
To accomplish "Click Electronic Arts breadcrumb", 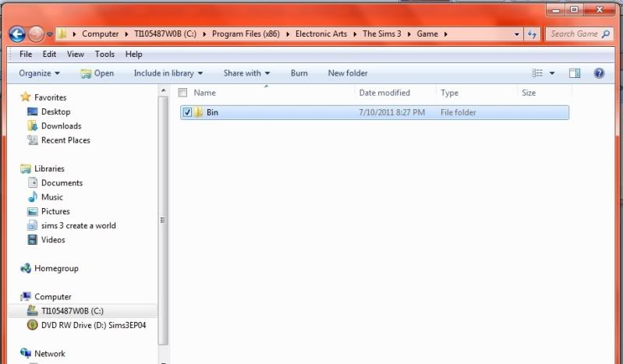I will [x=321, y=34].
